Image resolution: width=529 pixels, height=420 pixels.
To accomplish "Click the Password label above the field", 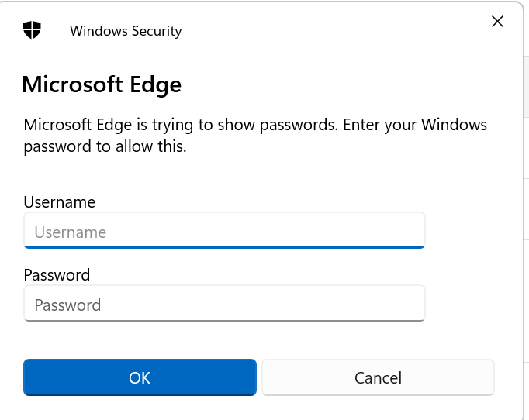I will [57, 274].
